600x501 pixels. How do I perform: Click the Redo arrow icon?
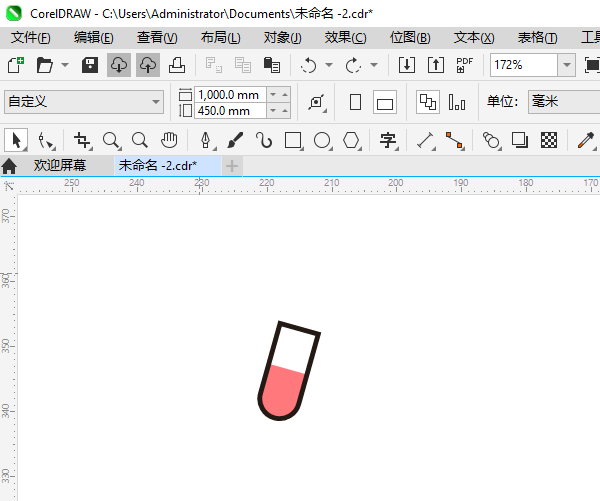pyautogui.click(x=353, y=65)
